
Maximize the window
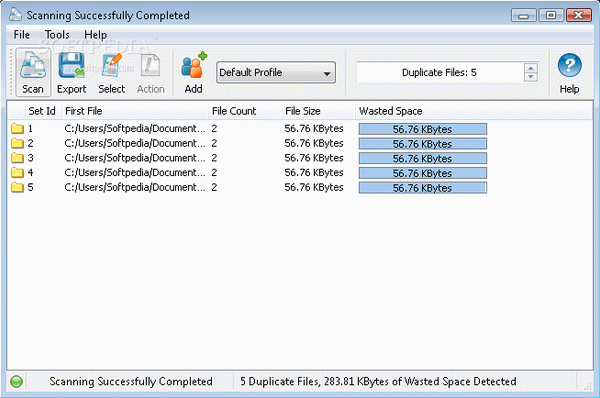click(551, 15)
